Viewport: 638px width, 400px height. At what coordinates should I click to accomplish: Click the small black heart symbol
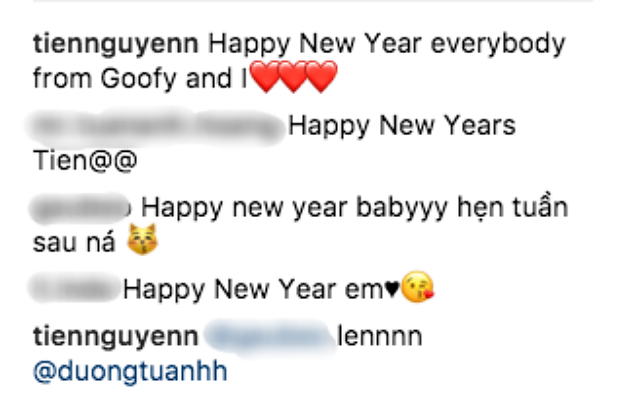(x=391, y=289)
